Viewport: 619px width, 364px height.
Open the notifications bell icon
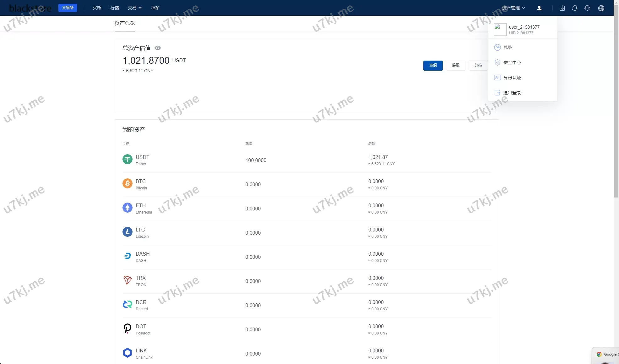[574, 8]
